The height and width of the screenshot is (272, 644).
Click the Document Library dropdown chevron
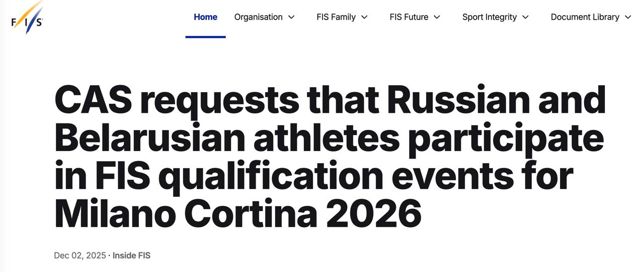[x=628, y=17]
